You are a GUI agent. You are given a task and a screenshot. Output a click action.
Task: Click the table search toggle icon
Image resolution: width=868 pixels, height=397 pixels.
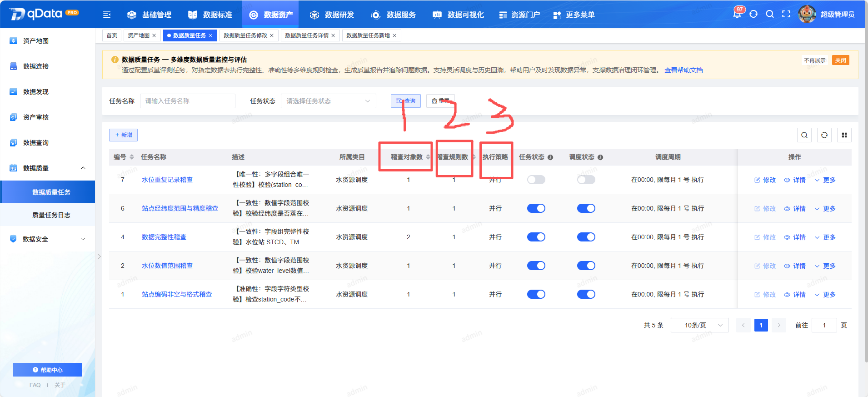pos(804,135)
